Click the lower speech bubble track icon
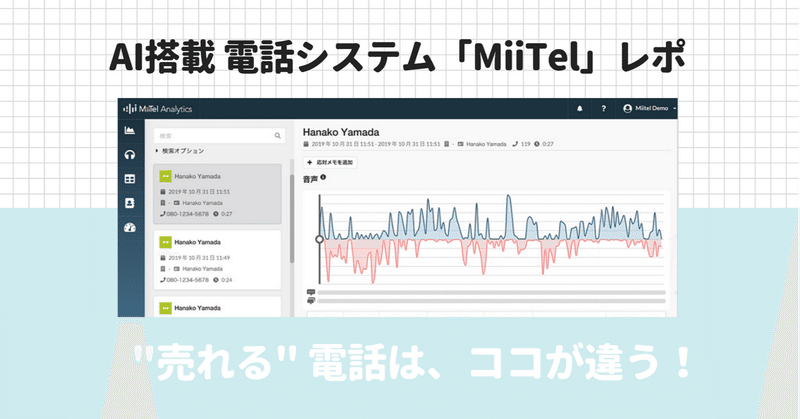This screenshot has height=419, width=800. click(x=311, y=301)
